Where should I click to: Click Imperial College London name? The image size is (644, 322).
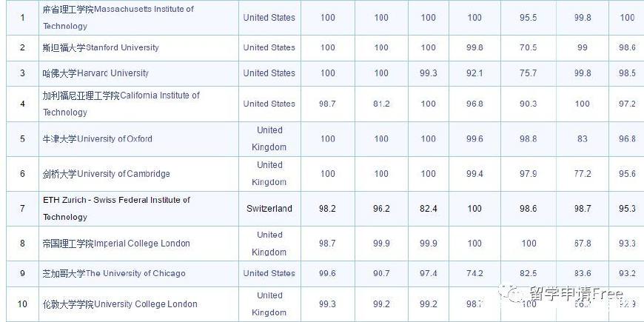tap(116, 244)
